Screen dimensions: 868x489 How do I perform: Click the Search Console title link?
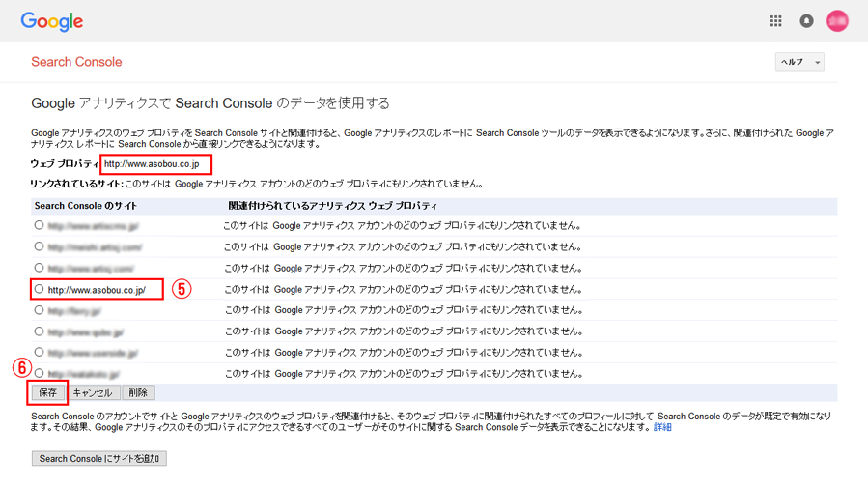76,62
